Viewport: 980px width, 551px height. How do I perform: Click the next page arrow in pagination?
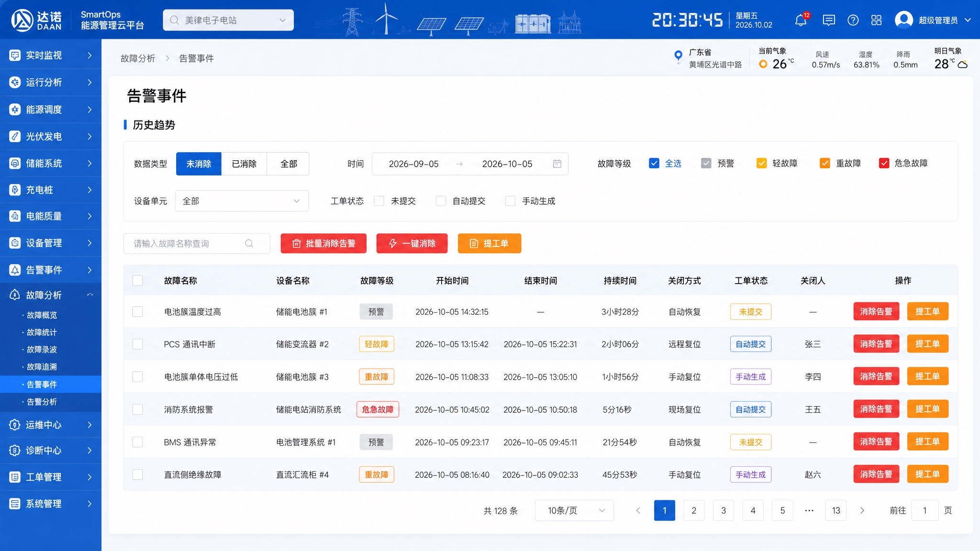click(x=862, y=510)
